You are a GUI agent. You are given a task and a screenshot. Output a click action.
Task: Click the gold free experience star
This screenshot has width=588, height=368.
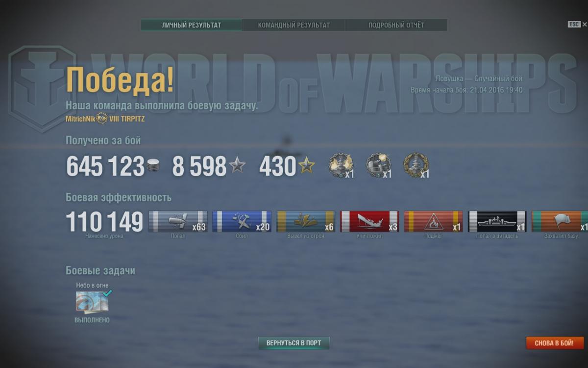point(307,166)
